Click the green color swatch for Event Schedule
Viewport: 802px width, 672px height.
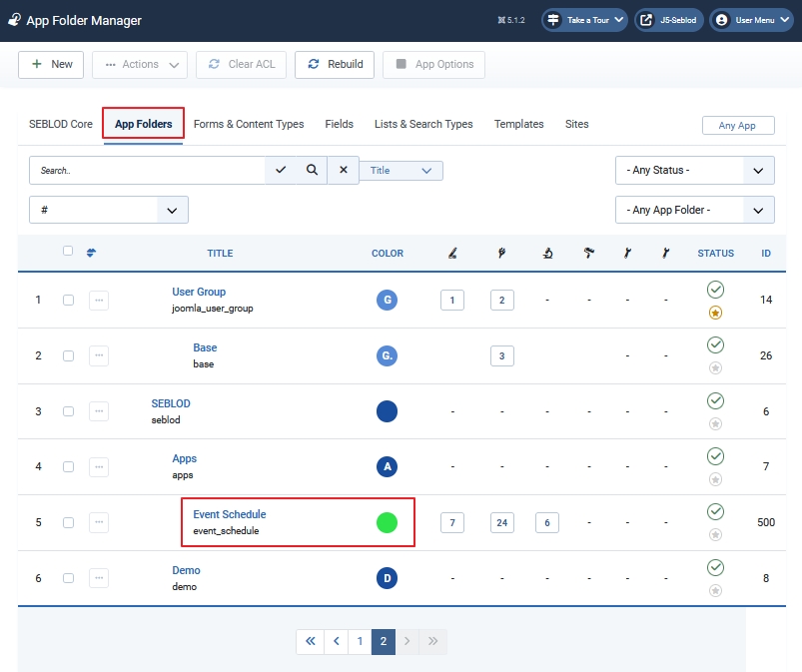pos(387,522)
